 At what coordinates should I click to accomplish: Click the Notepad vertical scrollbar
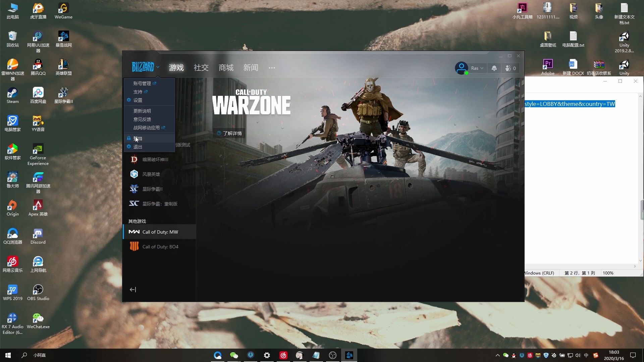coord(641,178)
